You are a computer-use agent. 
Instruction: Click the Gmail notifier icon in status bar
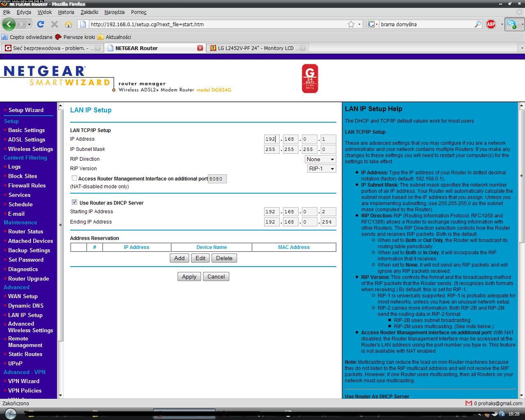(x=469, y=403)
